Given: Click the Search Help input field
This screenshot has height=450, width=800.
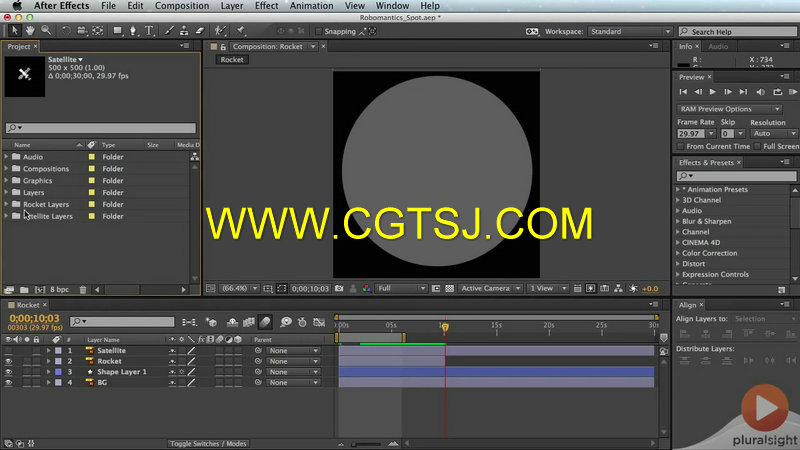Looking at the screenshot, I should (738, 32).
